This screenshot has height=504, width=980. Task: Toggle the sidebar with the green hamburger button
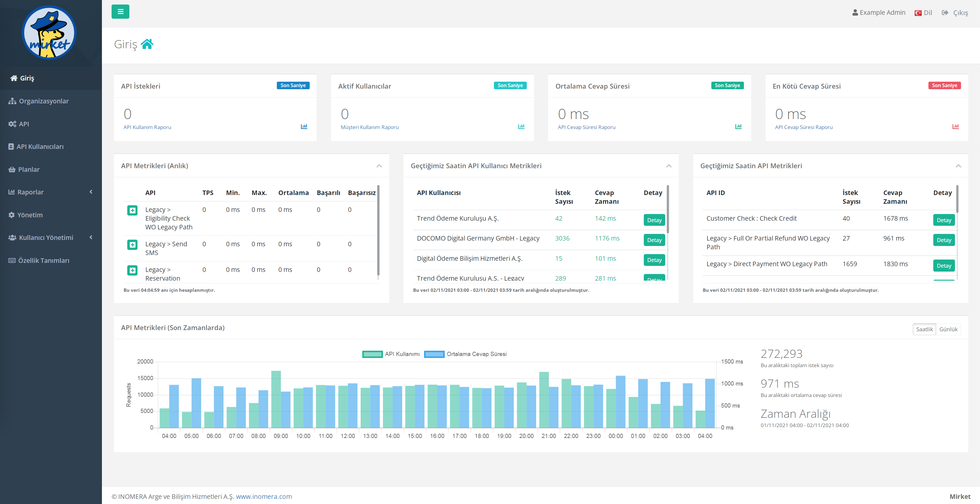pos(120,12)
